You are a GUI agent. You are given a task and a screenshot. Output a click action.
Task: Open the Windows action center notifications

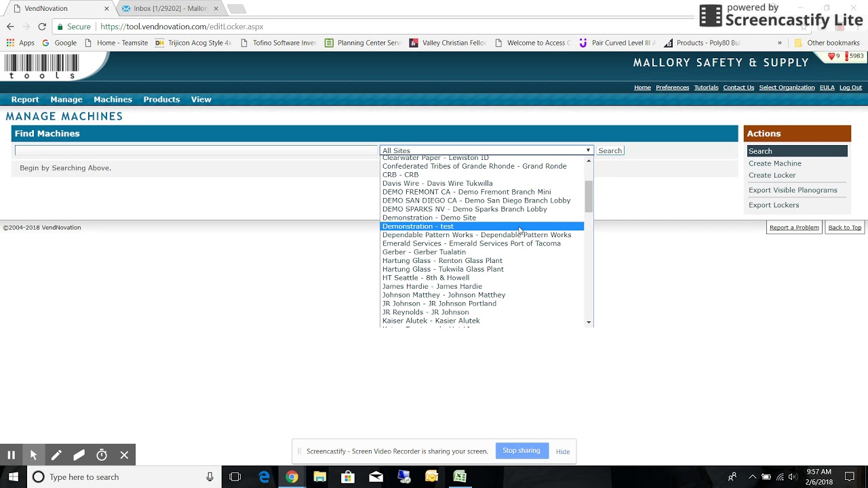click(850, 477)
